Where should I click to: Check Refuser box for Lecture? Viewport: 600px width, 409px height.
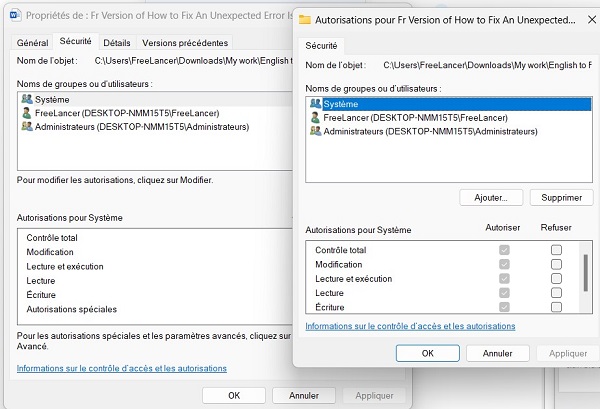click(x=556, y=293)
